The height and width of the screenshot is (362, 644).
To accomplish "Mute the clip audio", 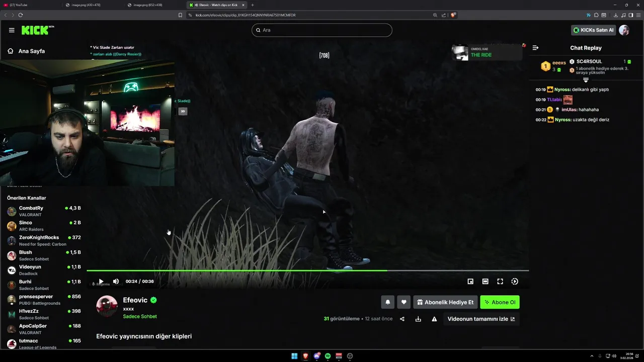I will pyautogui.click(x=116, y=282).
